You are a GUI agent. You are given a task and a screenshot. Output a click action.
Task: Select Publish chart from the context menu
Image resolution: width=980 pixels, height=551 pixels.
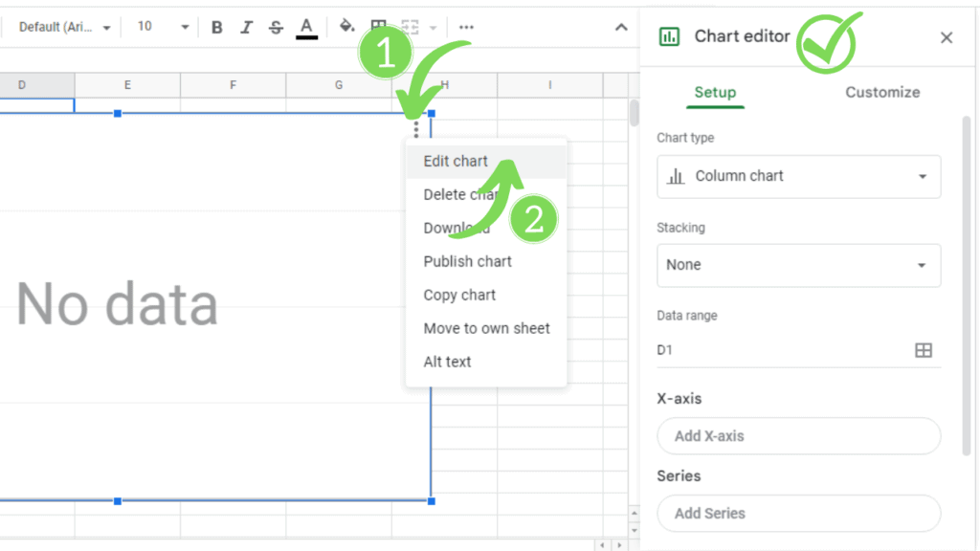coord(468,261)
